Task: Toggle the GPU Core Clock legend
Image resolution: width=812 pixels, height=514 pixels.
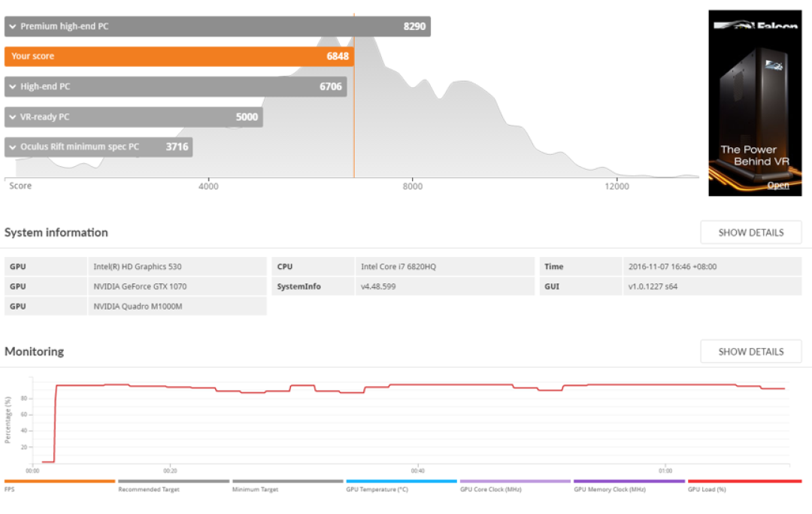Action: click(x=515, y=482)
